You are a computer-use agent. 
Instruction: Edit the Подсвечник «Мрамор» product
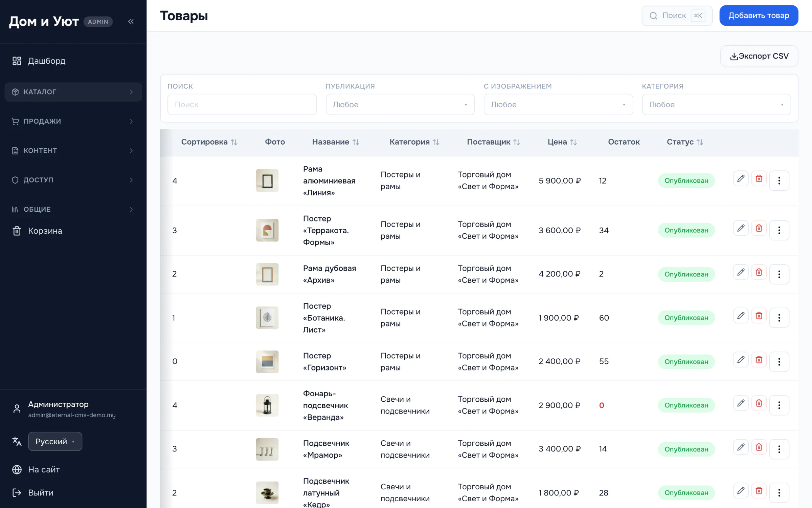[x=741, y=447]
